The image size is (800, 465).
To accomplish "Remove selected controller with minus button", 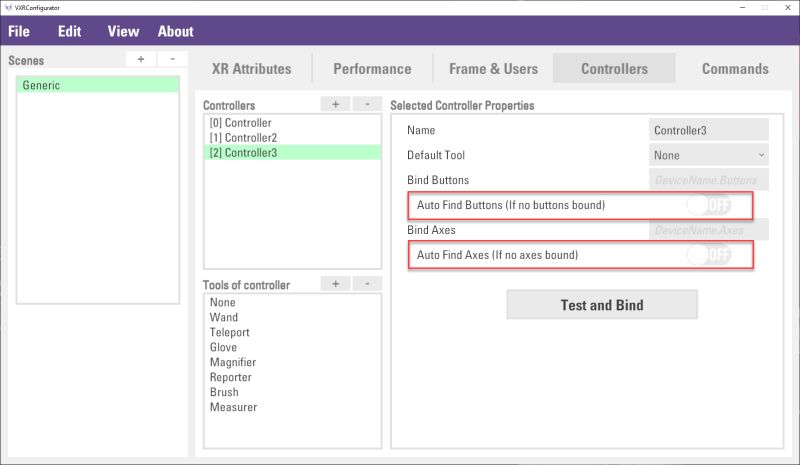I will (367, 104).
